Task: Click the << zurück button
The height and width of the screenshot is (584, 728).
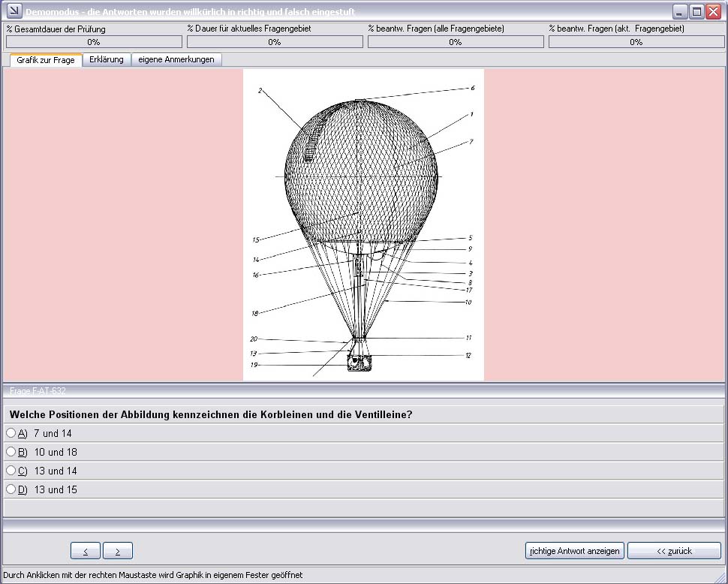Action: click(674, 551)
